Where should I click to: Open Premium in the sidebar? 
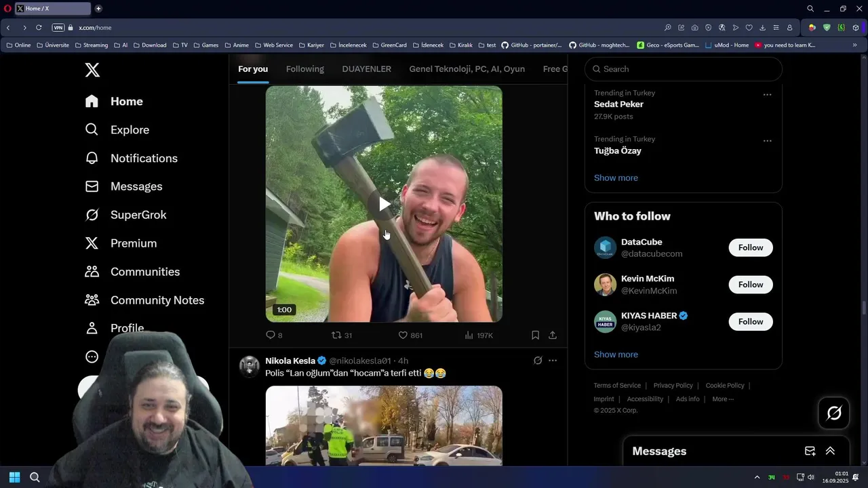point(121,243)
